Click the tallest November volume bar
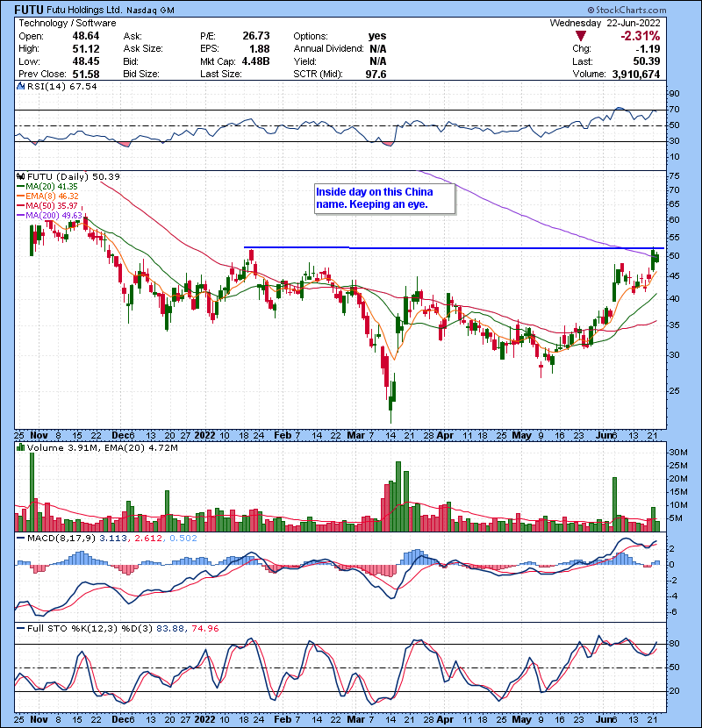 pos(32,492)
